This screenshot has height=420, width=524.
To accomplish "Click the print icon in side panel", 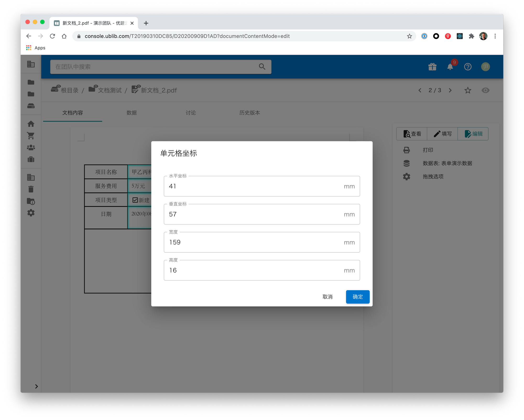I will 406,150.
